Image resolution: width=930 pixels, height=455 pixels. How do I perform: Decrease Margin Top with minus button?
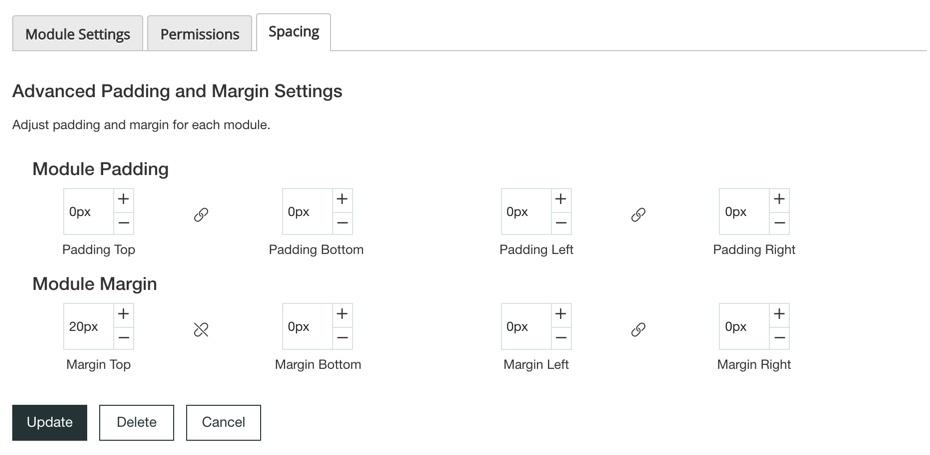[x=123, y=338]
